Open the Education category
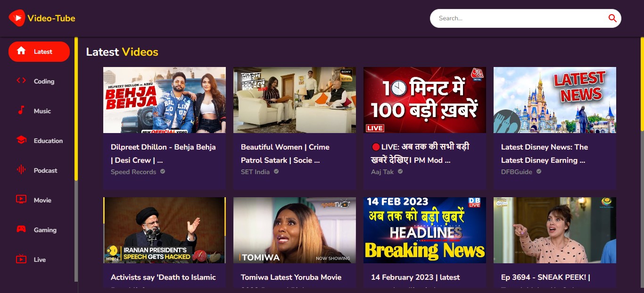The width and height of the screenshot is (644, 293). [x=39, y=141]
